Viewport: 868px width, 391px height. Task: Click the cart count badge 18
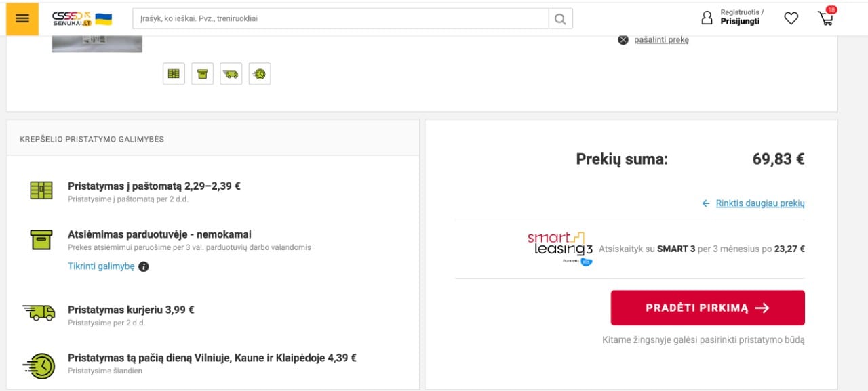pos(831,9)
